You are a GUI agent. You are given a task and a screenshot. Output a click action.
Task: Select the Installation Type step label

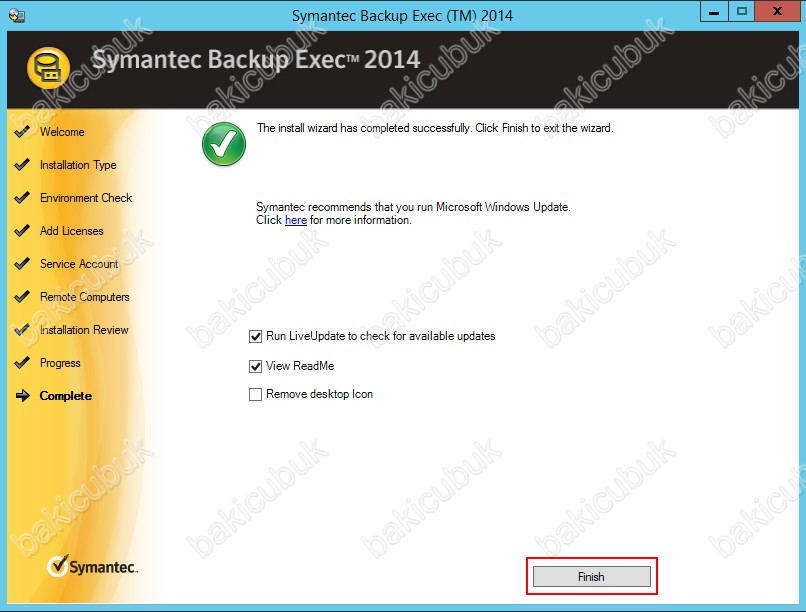tap(78, 165)
